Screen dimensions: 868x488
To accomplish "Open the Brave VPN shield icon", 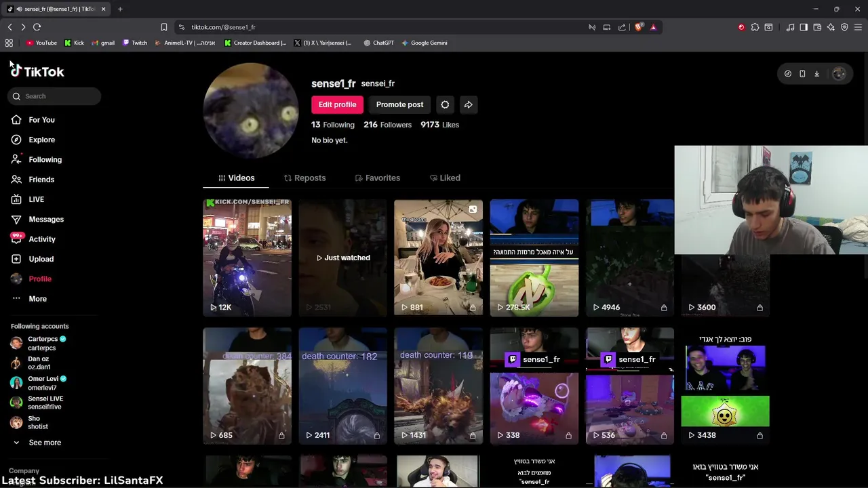I will [x=844, y=27].
